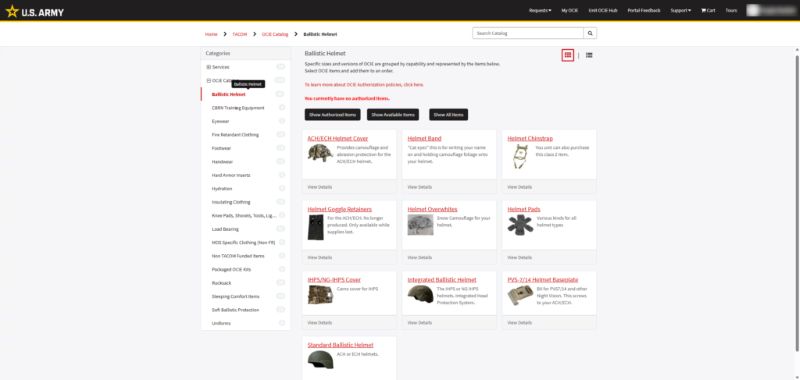Open the Standard Ballistic Helmet image
The image size is (800, 380).
(320, 360)
